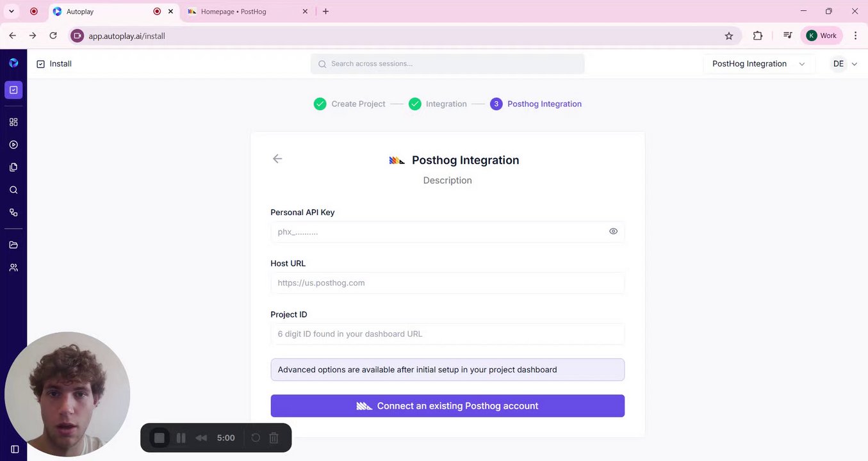Close the Autoplay tab
This screenshot has width=868, height=461.
tap(170, 12)
